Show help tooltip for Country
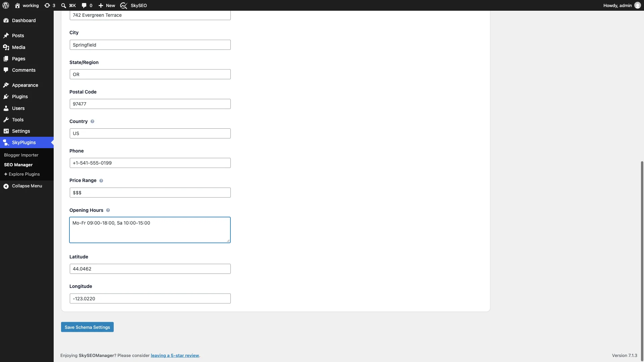 92,121
